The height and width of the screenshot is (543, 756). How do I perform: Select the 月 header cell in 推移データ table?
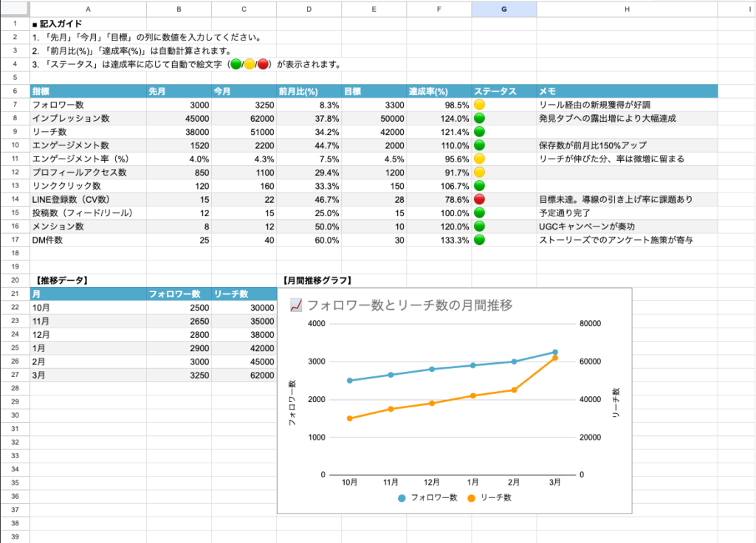tap(88, 294)
